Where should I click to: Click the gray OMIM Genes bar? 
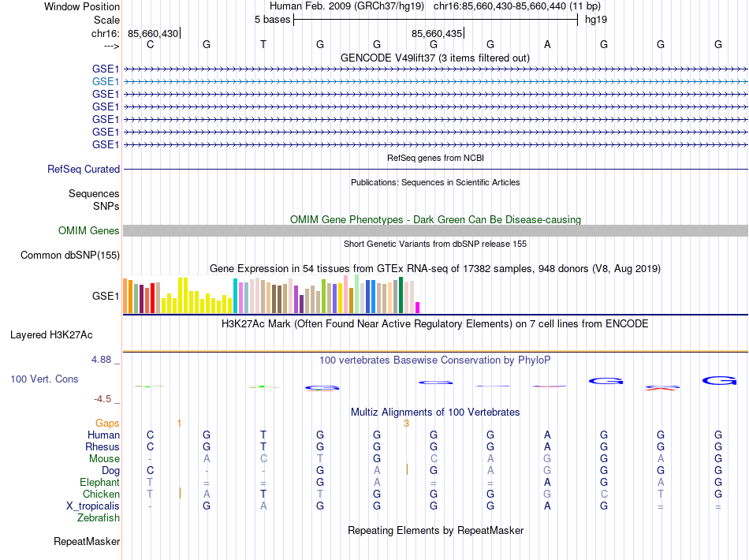click(x=435, y=230)
